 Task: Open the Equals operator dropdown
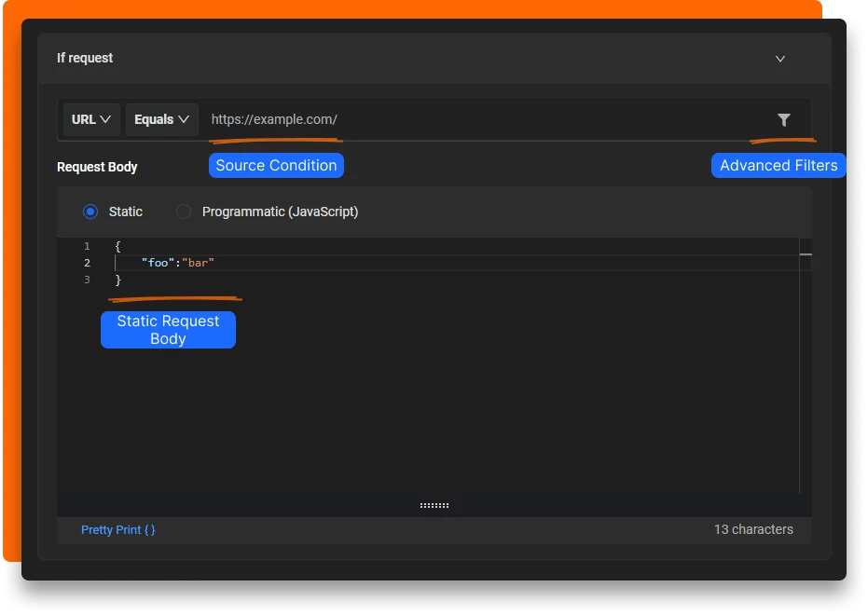click(x=161, y=119)
